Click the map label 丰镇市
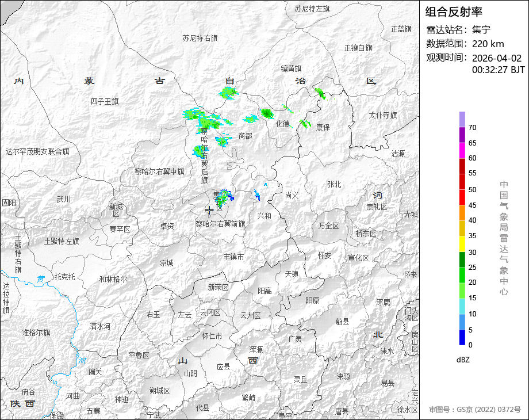The image size is (529, 420). tap(233, 257)
